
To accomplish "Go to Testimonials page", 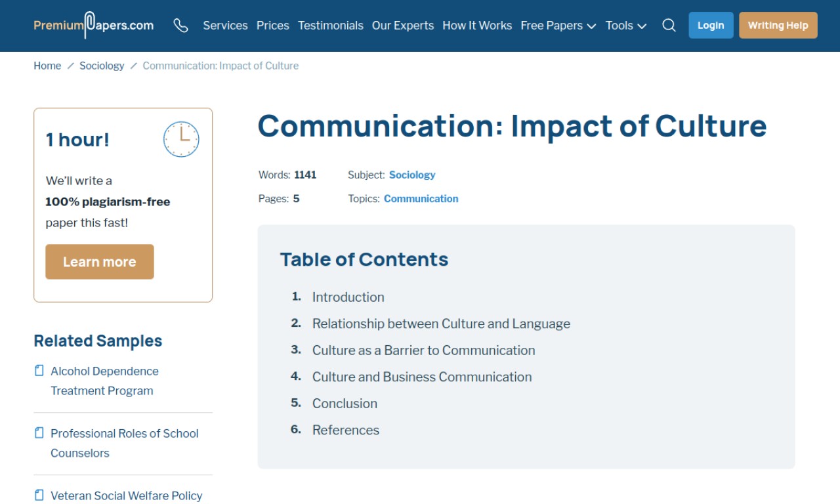I will point(331,26).
